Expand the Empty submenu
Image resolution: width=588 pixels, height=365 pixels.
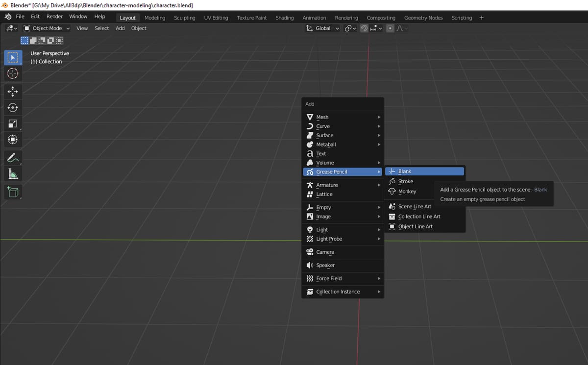tap(343, 208)
